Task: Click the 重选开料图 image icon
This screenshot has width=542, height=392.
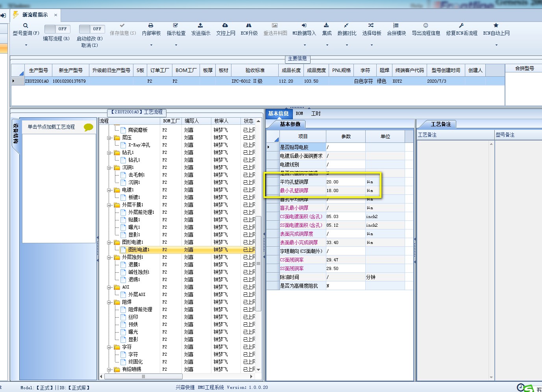Action: tap(275, 25)
